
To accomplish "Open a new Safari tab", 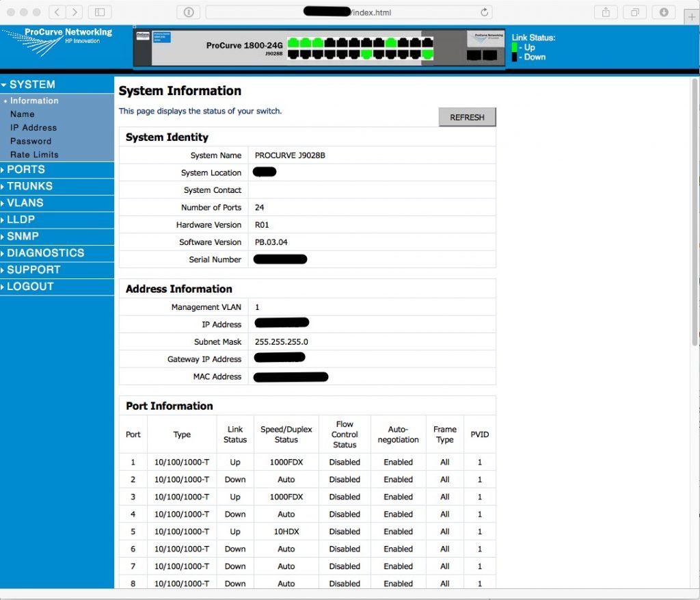I will [x=692, y=17].
